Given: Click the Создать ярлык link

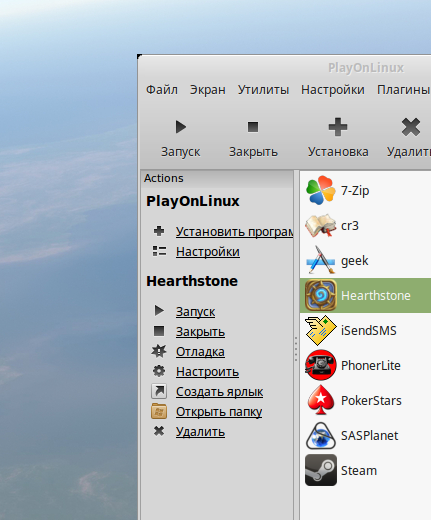Looking at the screenshot, I should click(219, 392).
